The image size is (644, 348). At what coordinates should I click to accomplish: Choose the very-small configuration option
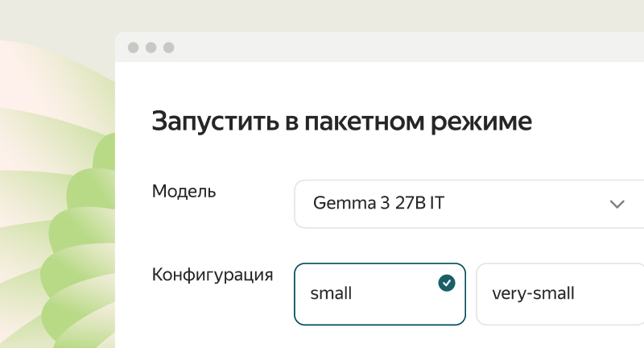[x=560, y=294]
